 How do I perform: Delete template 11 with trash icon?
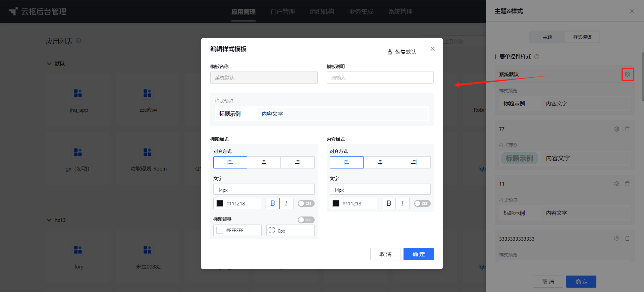(x=628, y=184)
